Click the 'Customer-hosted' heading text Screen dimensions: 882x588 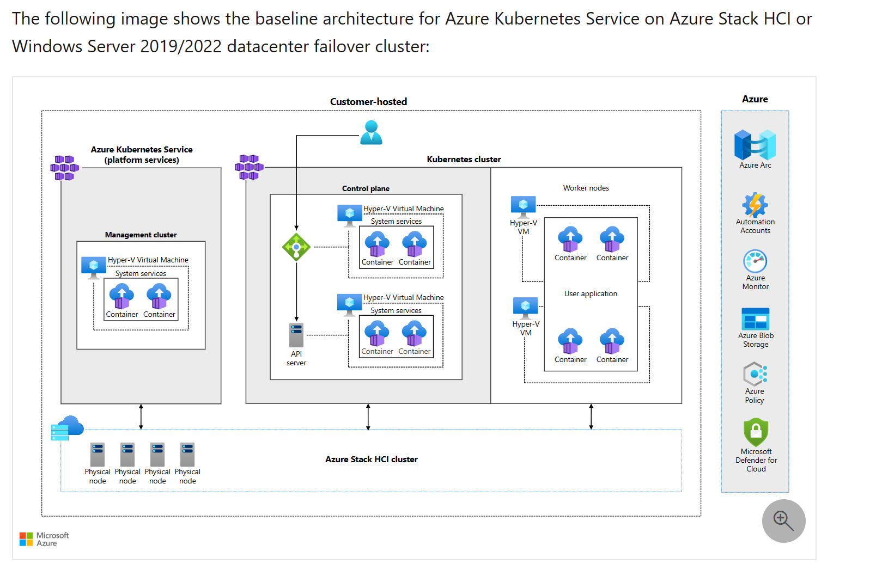point(369,102)
